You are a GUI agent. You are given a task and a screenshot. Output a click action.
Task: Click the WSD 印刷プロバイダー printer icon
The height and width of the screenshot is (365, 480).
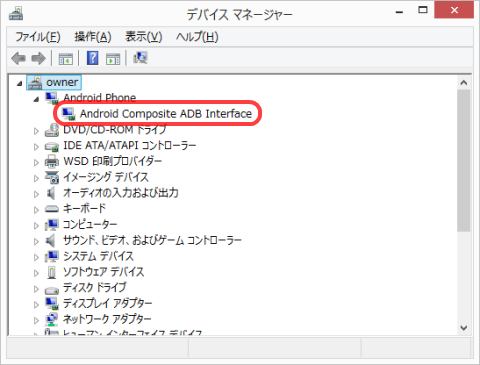point(52,161)
